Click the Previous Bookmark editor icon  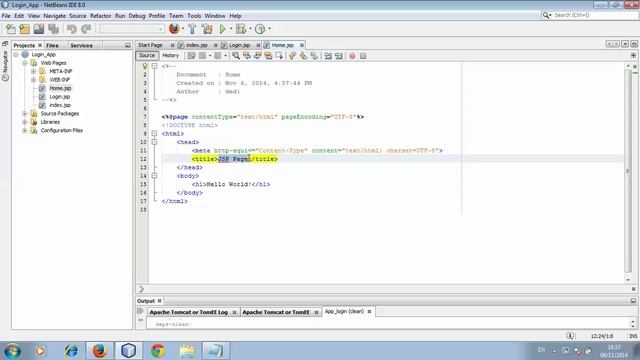click(292, 56)
